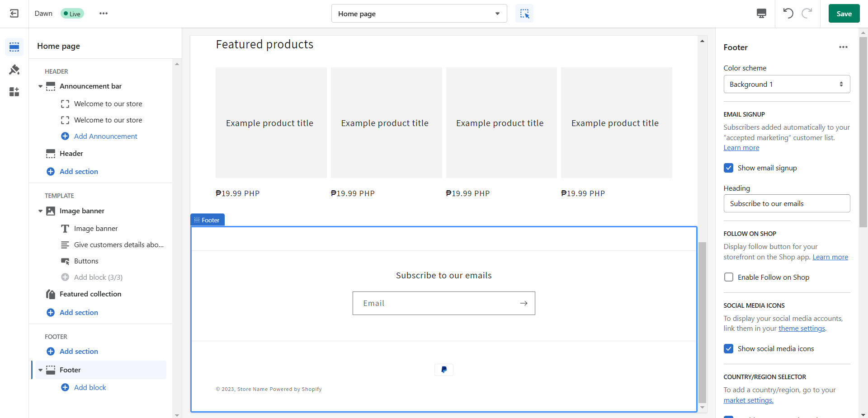Open the App embeds icon
The image size is (868, 418).
[x=14, y=92]
